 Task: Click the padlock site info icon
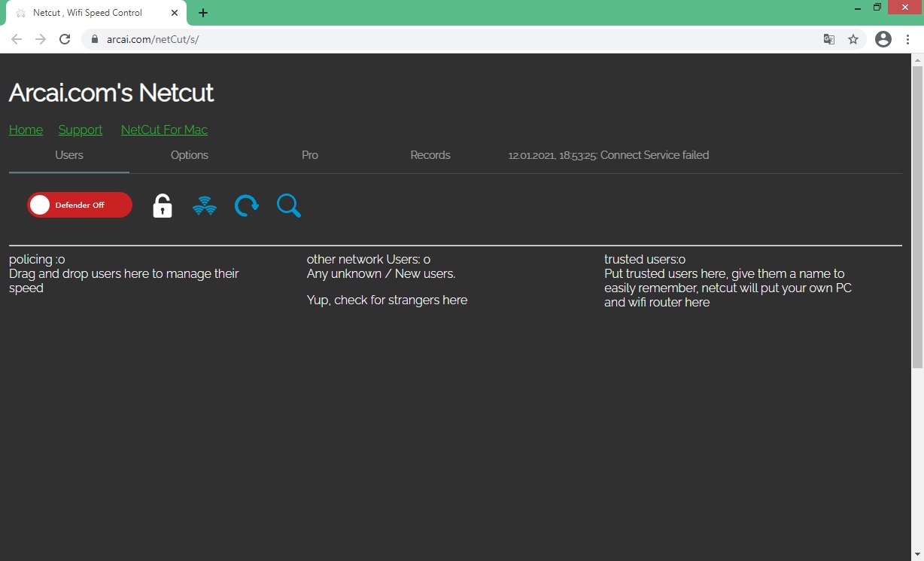pos(95,39)
